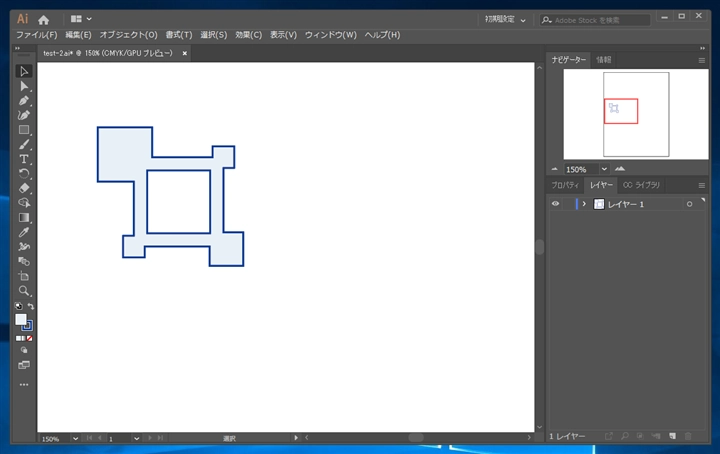The height and width of the screenshot is (454, 720).
Task: Select the Rotate tool
Action: pyautogui.click(x=24, y=174)
